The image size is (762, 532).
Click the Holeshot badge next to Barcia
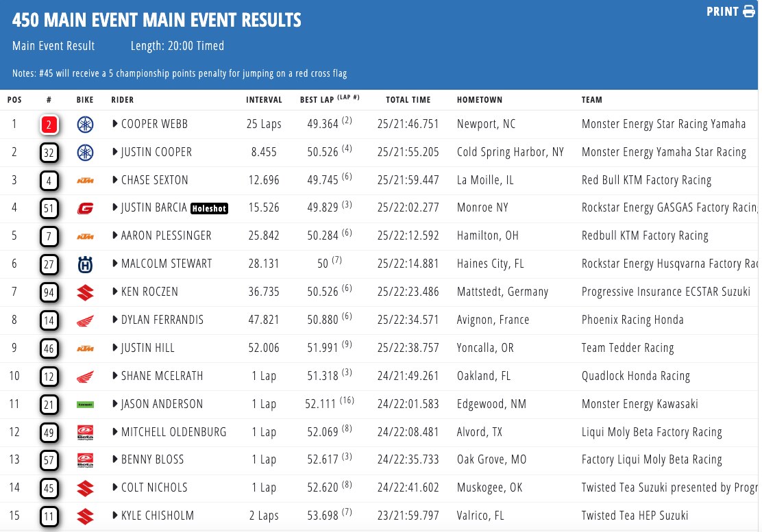click(x=209, y=209)
